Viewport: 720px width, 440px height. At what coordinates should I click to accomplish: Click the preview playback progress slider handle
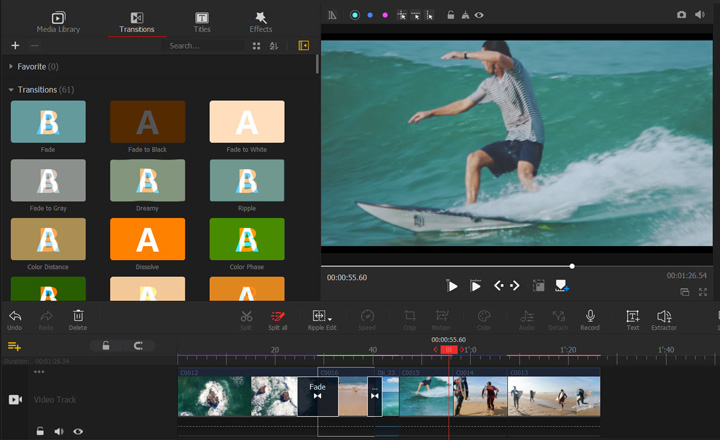click(x=572, y=266)
